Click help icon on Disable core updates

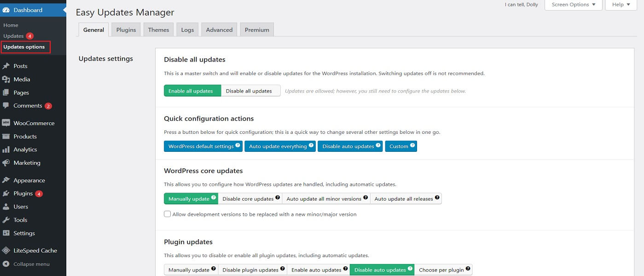pos(278,198)
